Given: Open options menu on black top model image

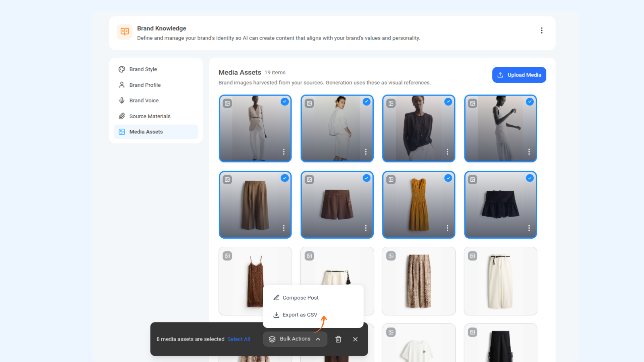Looking at the screenshot, I should click(447, 152).
